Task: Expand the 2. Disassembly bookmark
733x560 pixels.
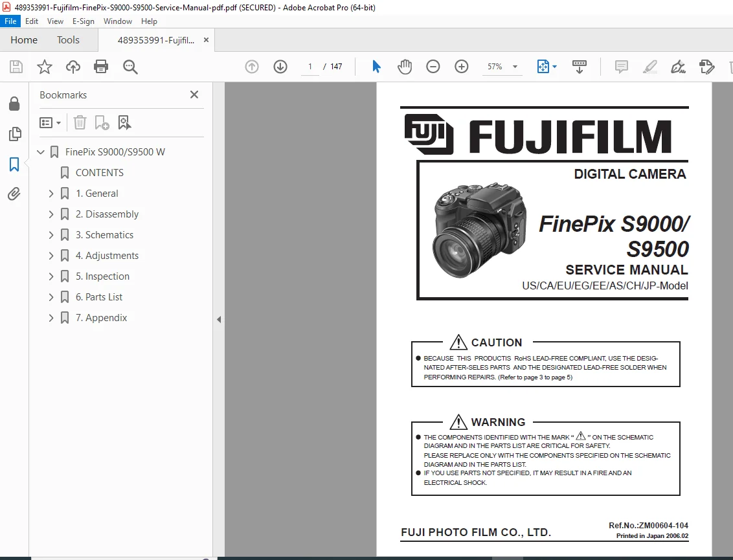Action: click(x=51, y=214)
